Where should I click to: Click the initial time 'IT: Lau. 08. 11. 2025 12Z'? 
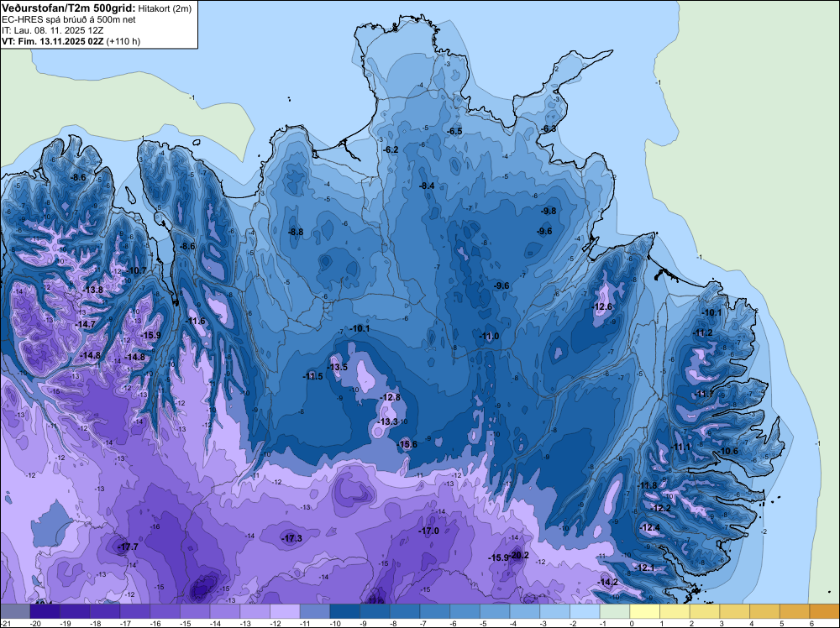tap(52, 30)
